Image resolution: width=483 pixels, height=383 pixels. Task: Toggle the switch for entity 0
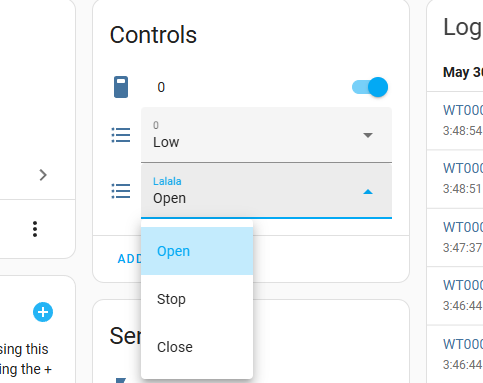(370, 87)
